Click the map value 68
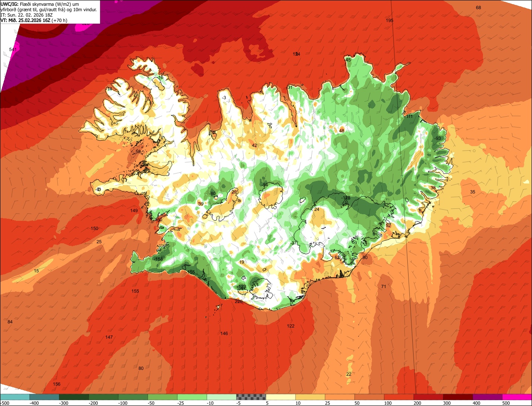Viewport: 532px width, 406px height. click(478, 7)
